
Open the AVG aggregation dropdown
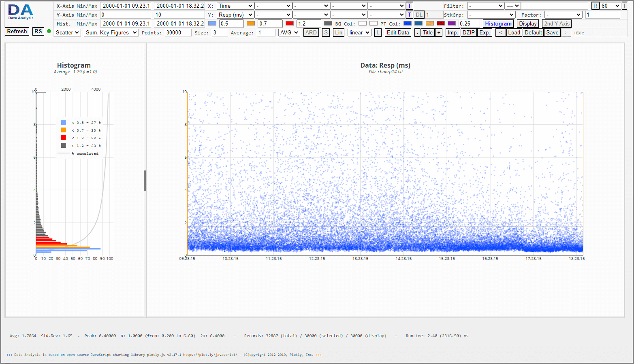tap(289, 32)
